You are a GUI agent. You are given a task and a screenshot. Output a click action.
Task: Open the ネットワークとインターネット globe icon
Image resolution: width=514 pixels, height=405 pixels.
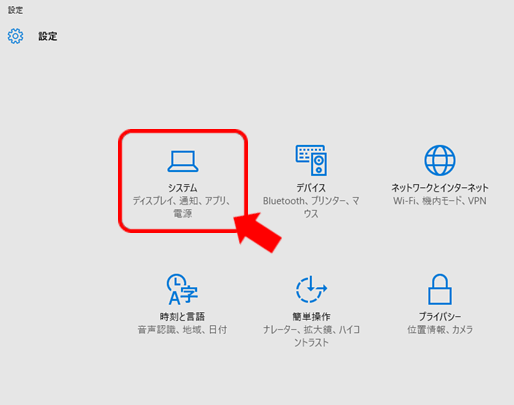point(440,160)
